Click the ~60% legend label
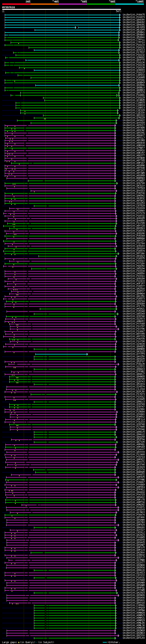The height and width of the screenshot is (644, 146). click(x=83, y=2)
